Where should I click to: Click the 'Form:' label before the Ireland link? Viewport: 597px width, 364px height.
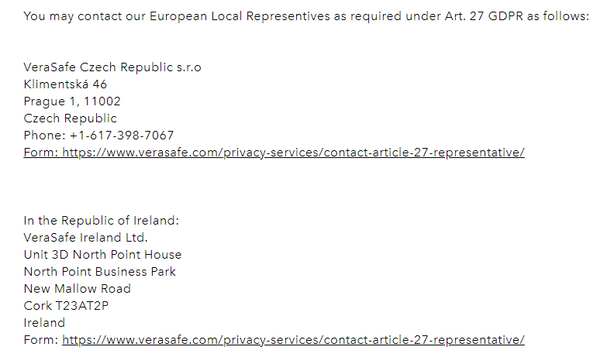41,340
